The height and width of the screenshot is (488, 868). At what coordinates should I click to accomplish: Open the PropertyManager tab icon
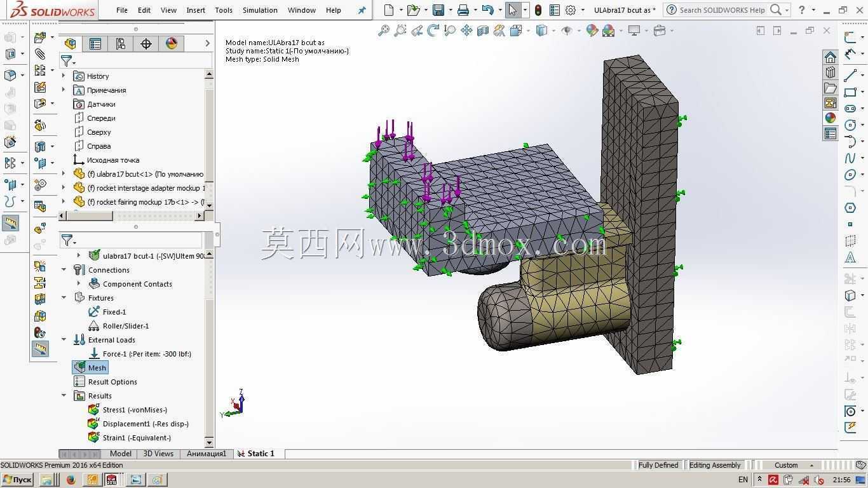click(95, 43)
